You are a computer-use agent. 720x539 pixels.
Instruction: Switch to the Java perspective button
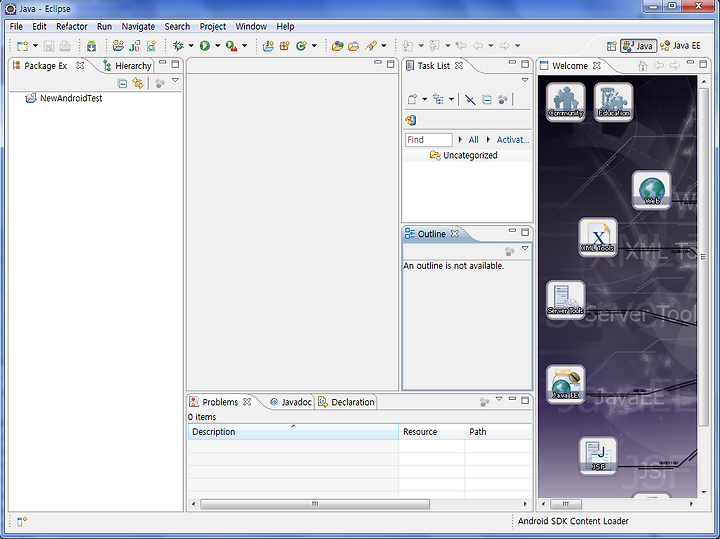click(639, 46)
